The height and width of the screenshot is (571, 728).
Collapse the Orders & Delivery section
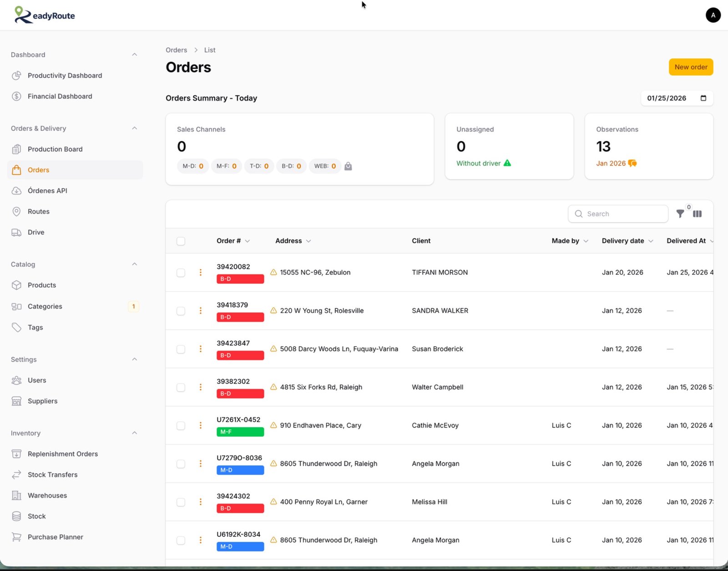tap(134, 128)
